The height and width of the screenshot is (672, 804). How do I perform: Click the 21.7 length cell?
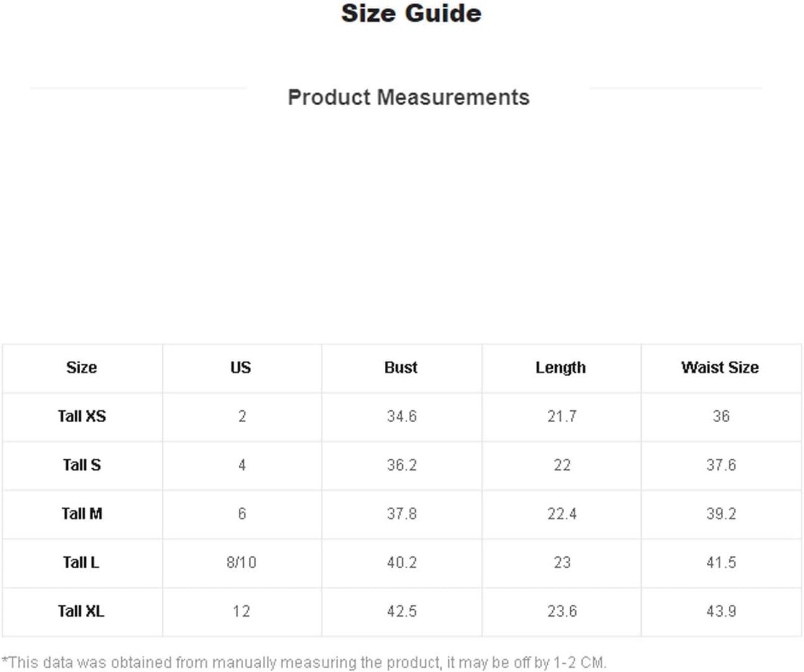coord(562,416)
